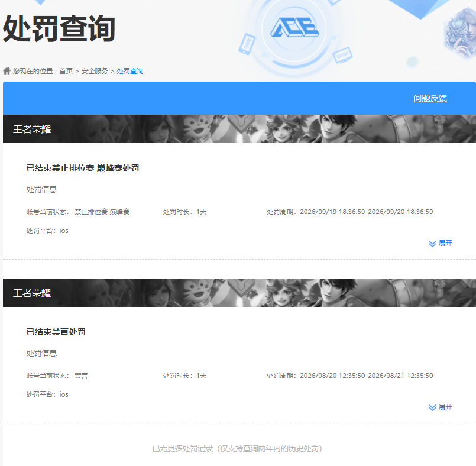The width and height of the screenshot is (476, 466).
Task: Click the 禁言 account status value
Action: coord(81,376)
